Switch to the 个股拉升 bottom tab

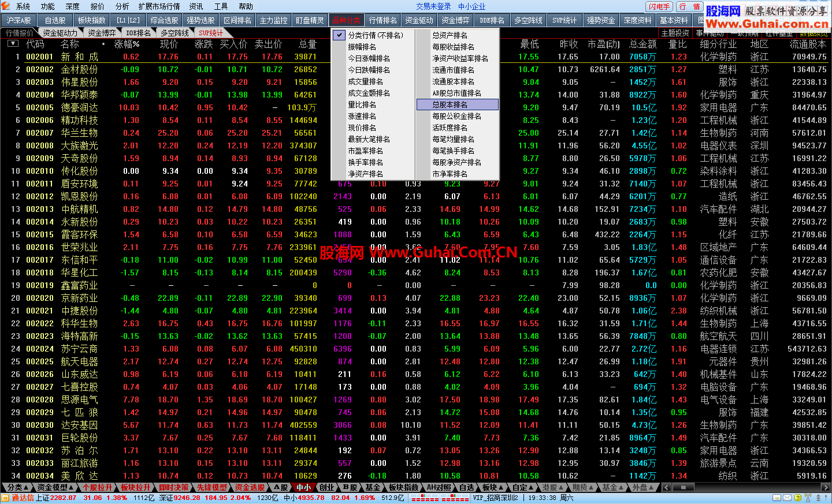pos(98,488)
